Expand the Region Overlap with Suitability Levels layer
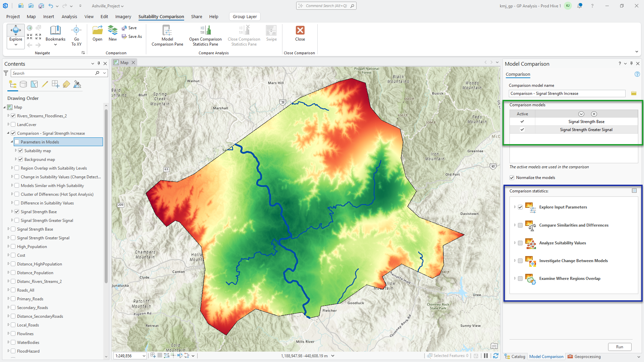 pos(12,168)
